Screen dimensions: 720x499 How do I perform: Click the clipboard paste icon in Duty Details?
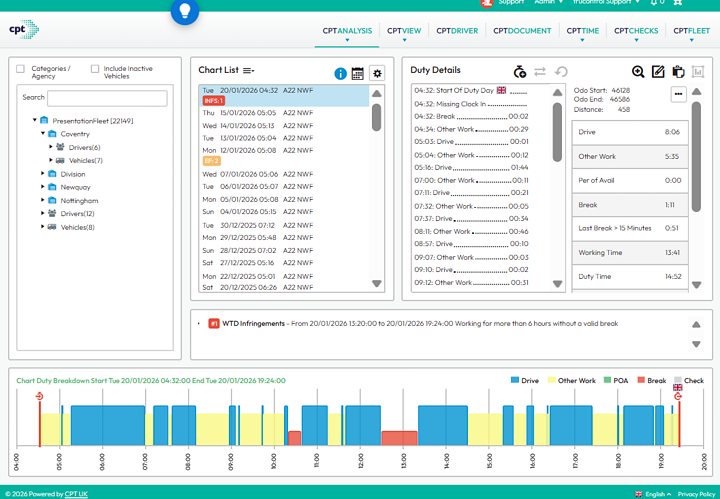tap(678, 72)
